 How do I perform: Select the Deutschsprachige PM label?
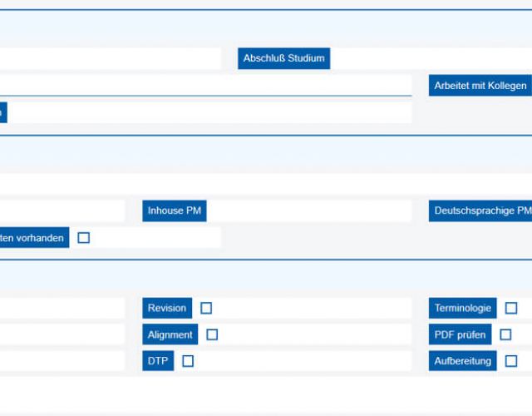(481, 211)
